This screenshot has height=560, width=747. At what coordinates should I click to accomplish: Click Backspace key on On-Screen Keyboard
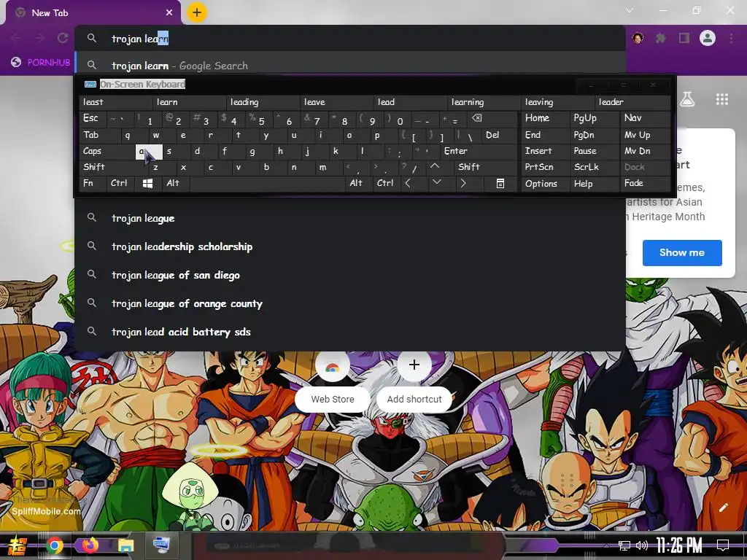(477, 118)
